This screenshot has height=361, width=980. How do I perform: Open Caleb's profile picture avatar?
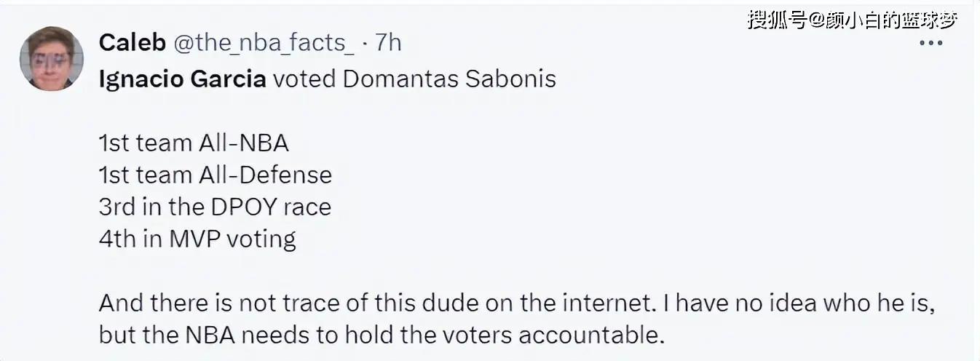pos(51,58)
